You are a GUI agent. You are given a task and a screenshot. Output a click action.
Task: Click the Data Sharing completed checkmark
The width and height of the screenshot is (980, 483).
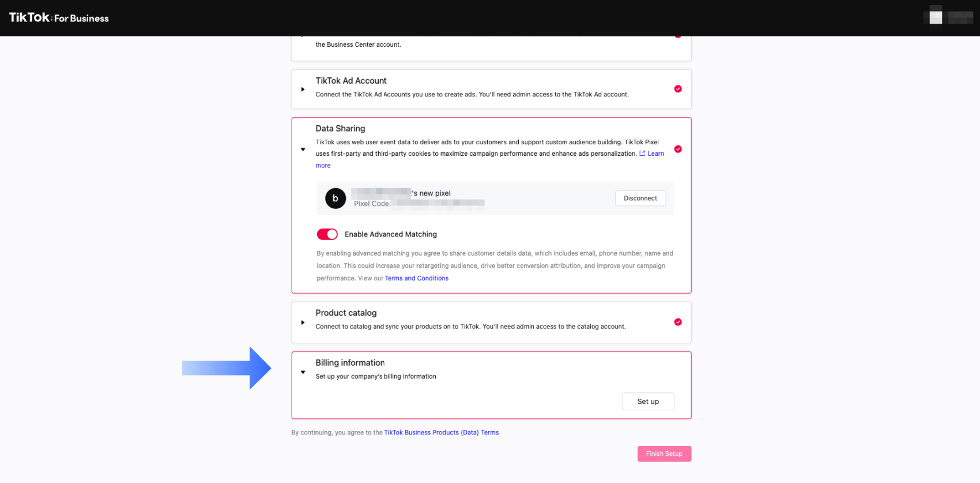pos(678,149)
